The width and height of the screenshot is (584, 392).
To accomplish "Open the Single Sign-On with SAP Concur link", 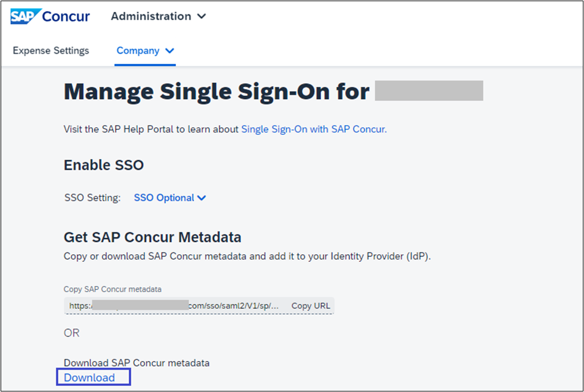I will 314,129.
